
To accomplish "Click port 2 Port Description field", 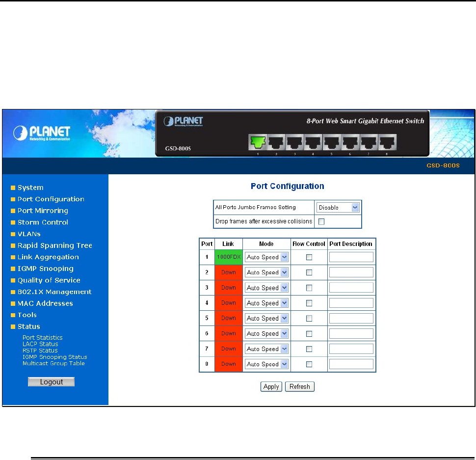I will [351, 272].
